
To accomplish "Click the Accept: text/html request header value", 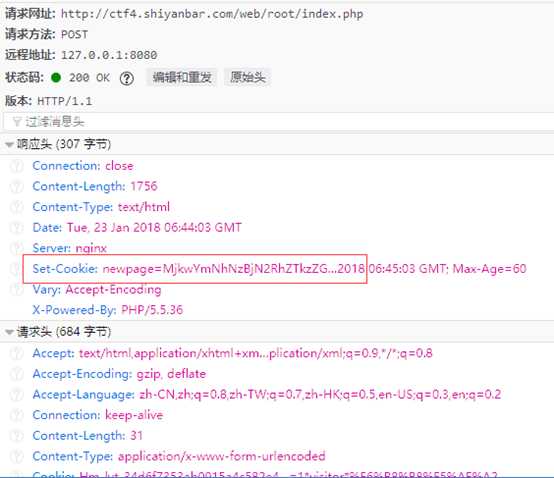I will tap(256, 353).
